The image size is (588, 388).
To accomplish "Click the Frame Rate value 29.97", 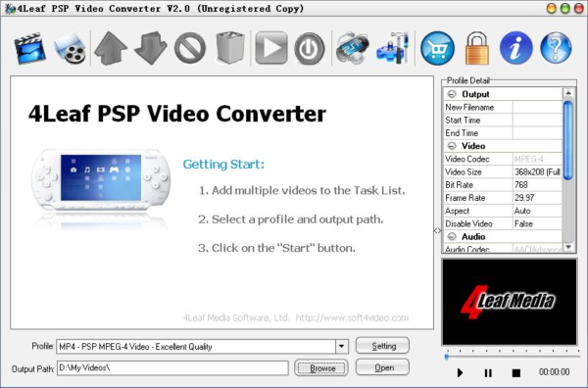I will tap(537, 198).
